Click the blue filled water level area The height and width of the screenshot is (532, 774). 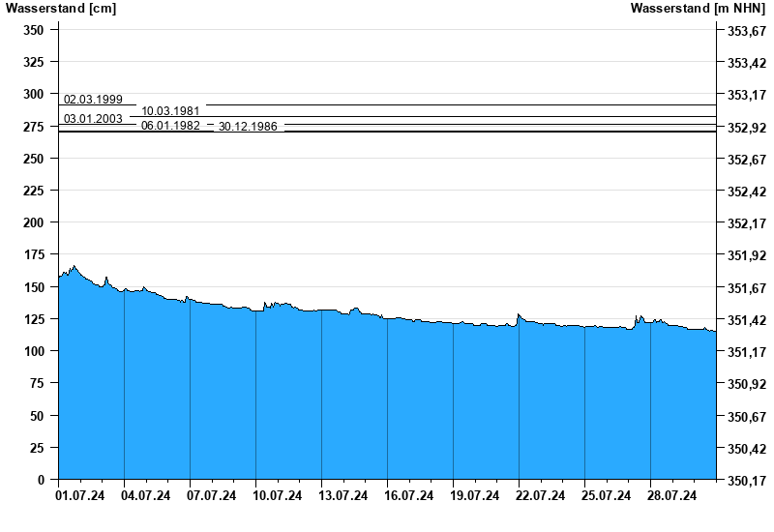tap(387, 406)
